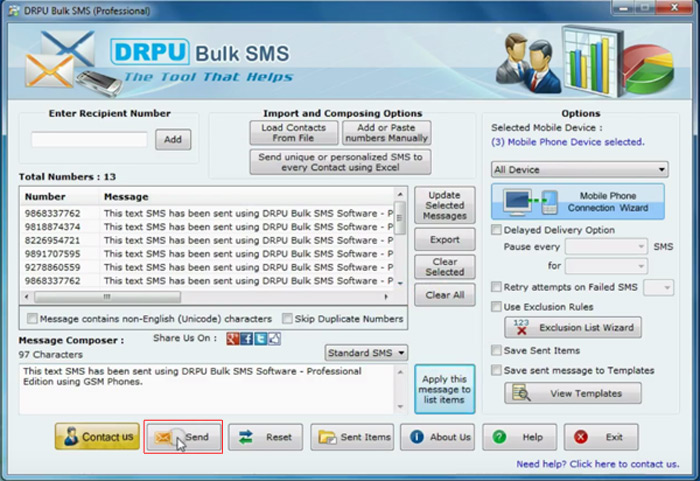Click message composer scroll up arrow

pos(400,372)
